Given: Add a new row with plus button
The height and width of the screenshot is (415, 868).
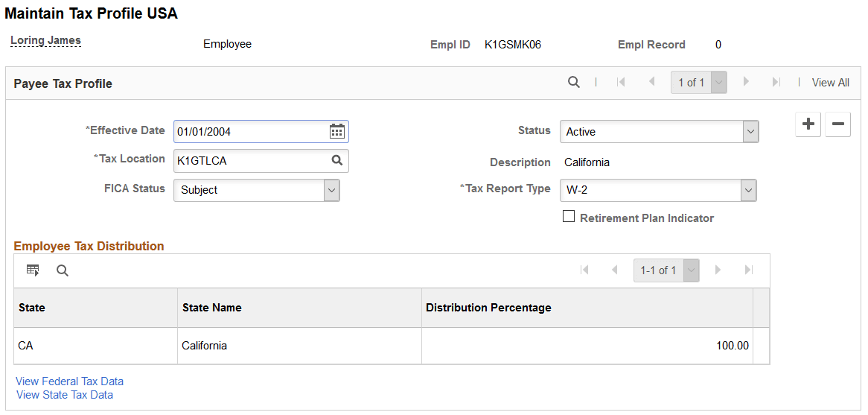Looking at the screenshot, I should click(x=808, y=125).
